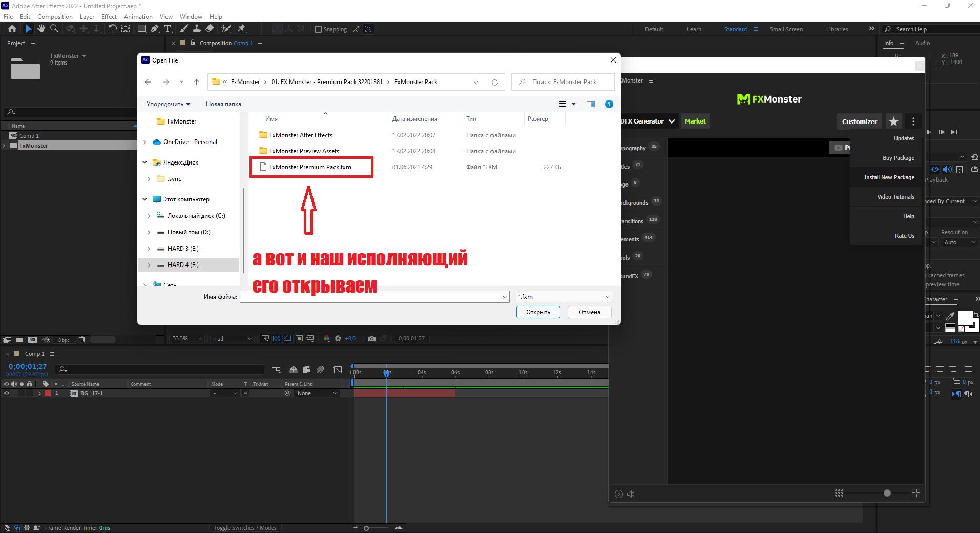Select the Type text tool
The height and width of the screenshot is (533, 980).
tap(168, 29)
